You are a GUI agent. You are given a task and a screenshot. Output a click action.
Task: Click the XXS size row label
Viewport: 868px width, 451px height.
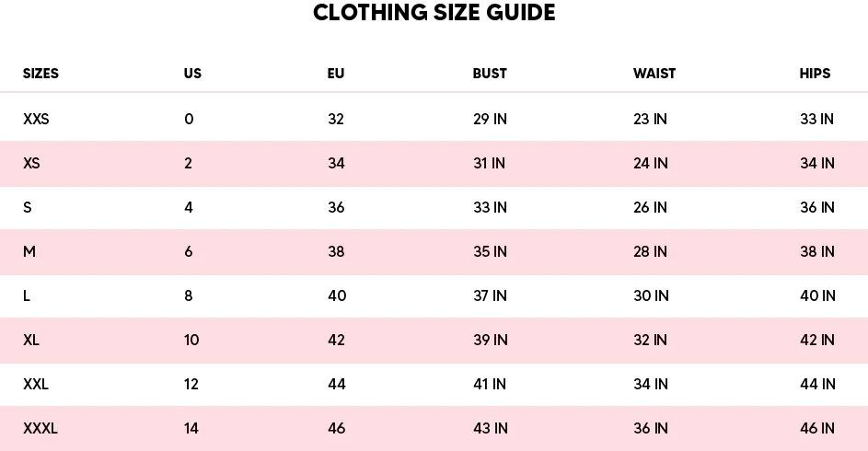(x=36, y=119)
